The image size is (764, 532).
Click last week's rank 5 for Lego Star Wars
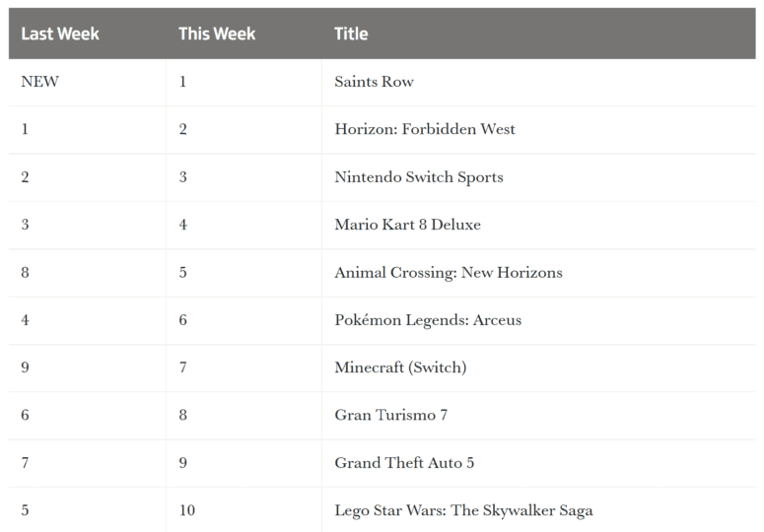[25, 510]
